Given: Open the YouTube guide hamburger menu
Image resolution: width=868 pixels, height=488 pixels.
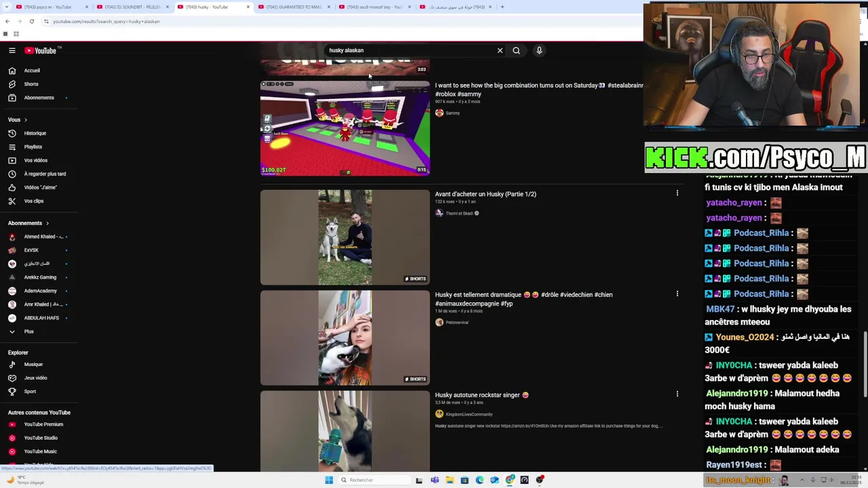Looking at the screenshot, I should point(12,50).
